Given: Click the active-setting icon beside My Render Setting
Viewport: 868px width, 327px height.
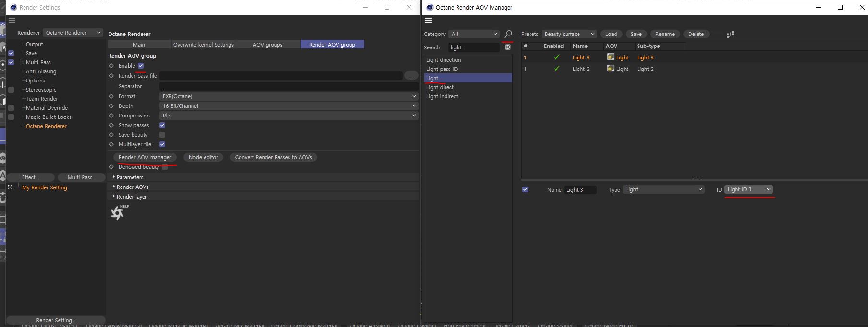Looking at the screenshot, I should (10, 187).
